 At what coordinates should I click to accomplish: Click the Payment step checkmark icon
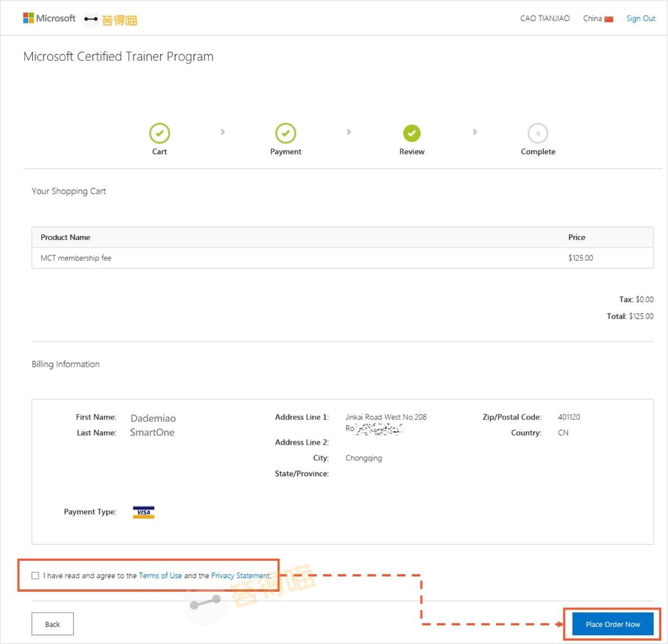(286, 133)
